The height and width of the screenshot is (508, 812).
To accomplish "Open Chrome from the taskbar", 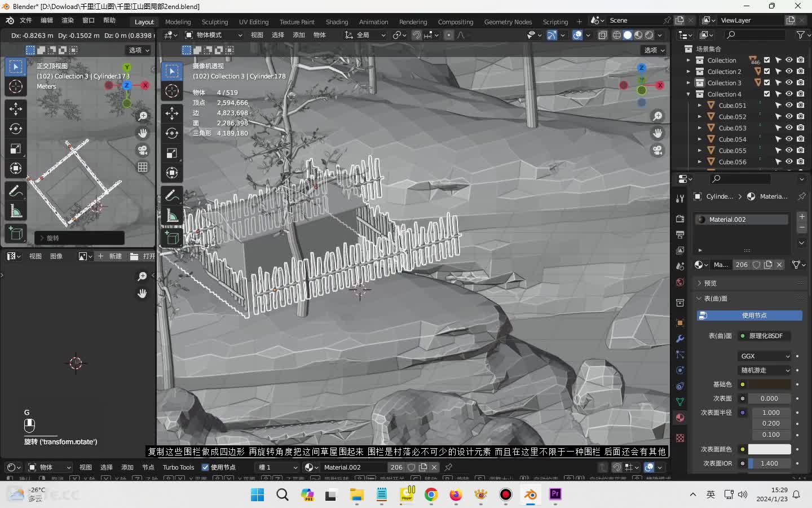I will [431, 494].
